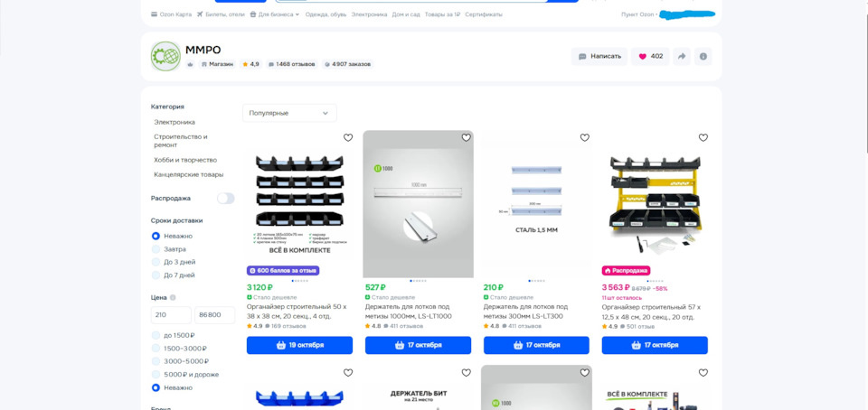Click the crown badge under MMPO
The height and width of the screenshot is (410, 868).
[190, 64]
